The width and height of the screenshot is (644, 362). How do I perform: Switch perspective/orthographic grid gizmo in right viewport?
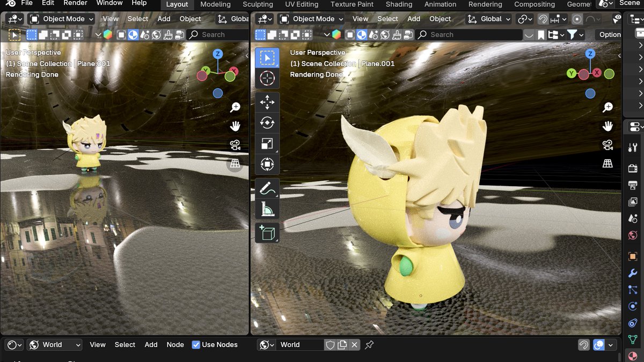coord(608,164)
